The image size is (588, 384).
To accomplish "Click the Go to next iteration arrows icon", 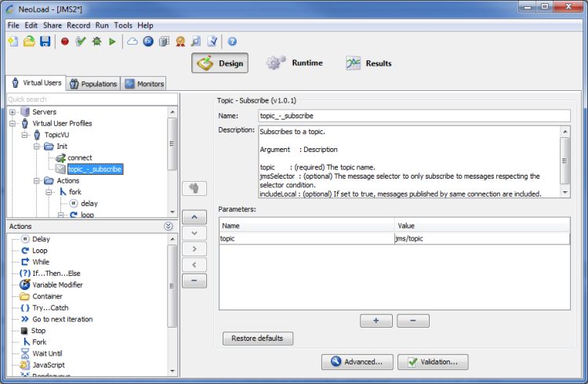I will (x=25, y=319).
